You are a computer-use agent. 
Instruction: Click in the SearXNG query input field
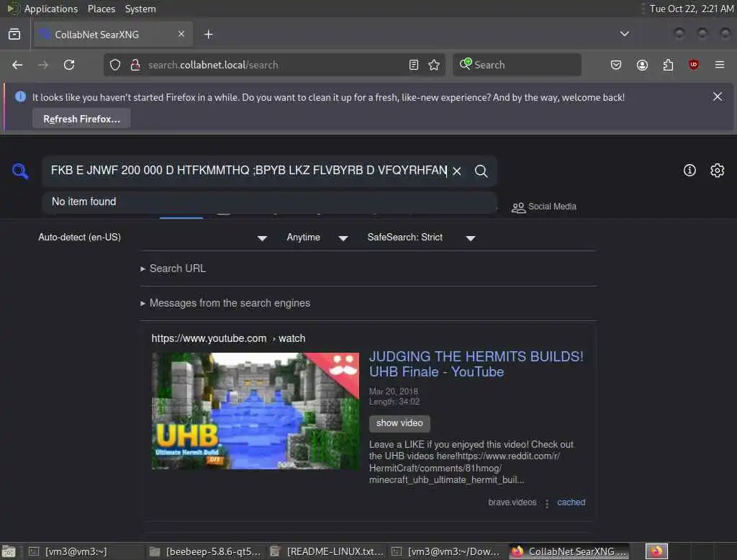[x=249, y=170]
